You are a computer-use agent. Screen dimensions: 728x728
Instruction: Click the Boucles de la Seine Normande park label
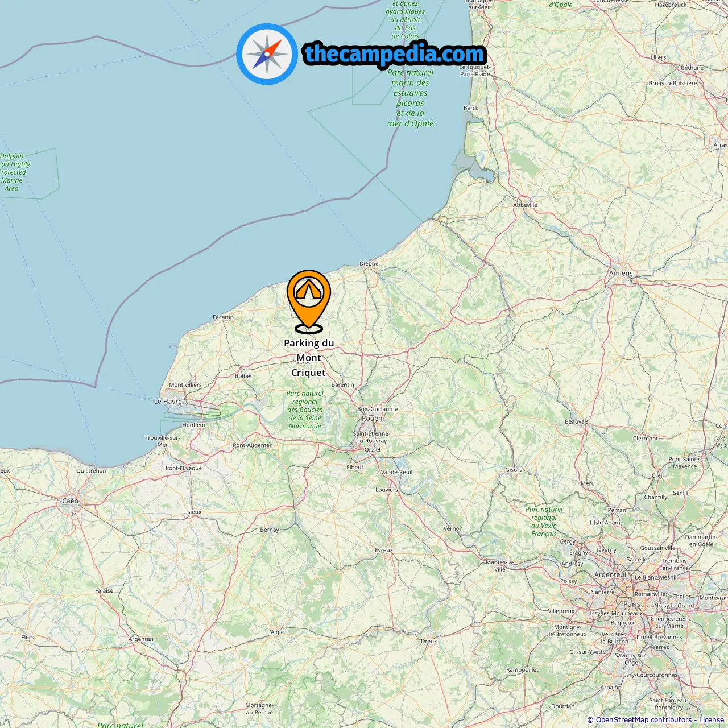point(305,409)
